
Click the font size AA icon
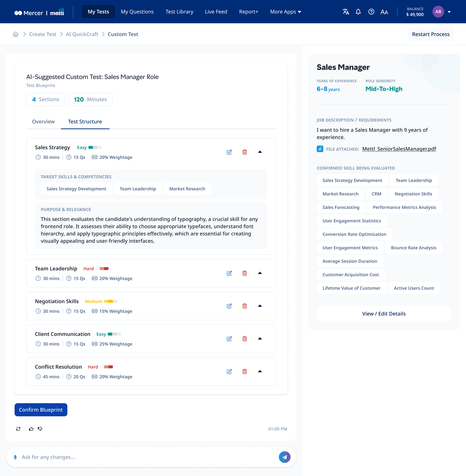click(384, 12)
